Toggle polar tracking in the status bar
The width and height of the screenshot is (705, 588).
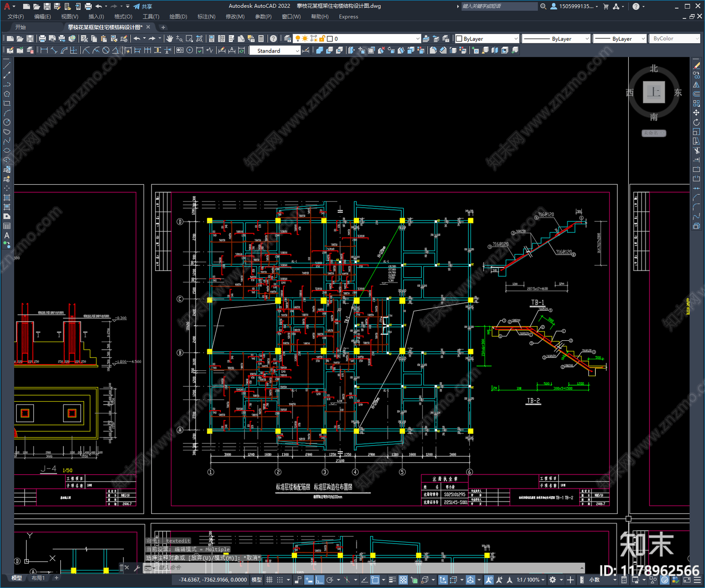[330, 580]
